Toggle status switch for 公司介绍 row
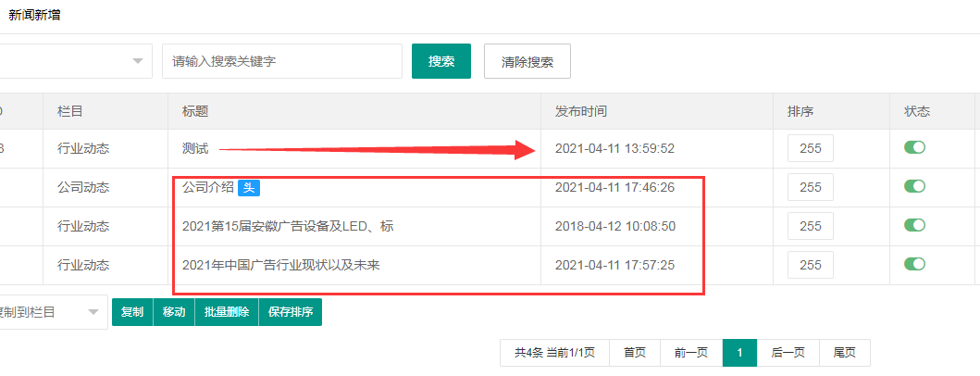Image resolution: width=980 pixels, height=376 pixels. pos(914,186)
